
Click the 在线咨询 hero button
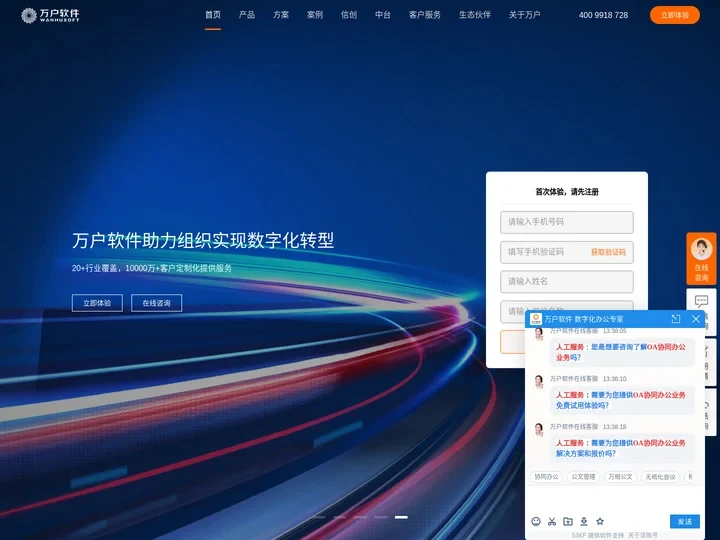click(x=157, y=303)
